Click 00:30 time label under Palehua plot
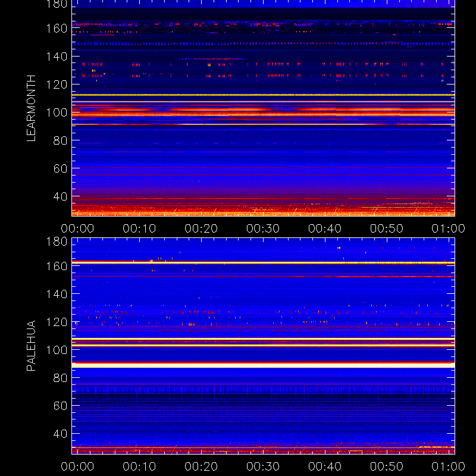The height and width of the screenshot is (476, 476). [x=263, y=466]
